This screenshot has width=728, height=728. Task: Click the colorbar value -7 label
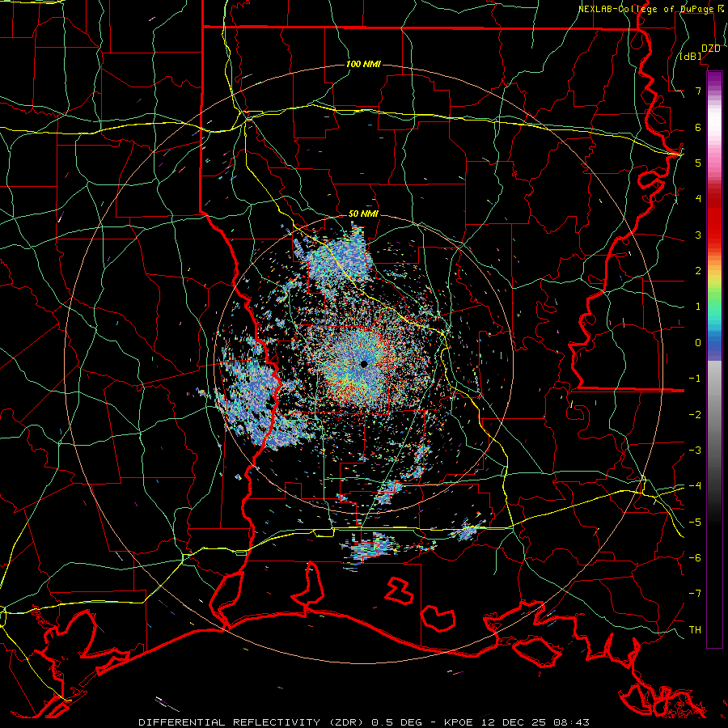(695, 594)
